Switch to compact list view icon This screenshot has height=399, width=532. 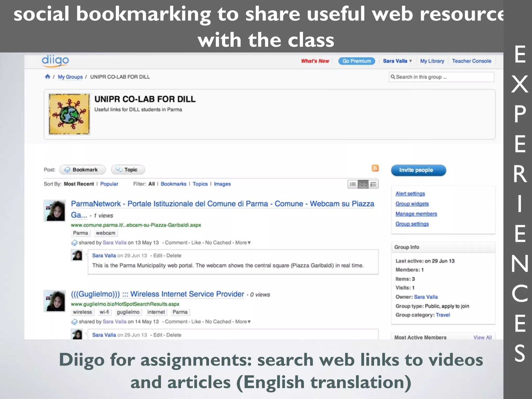point(353,184)
